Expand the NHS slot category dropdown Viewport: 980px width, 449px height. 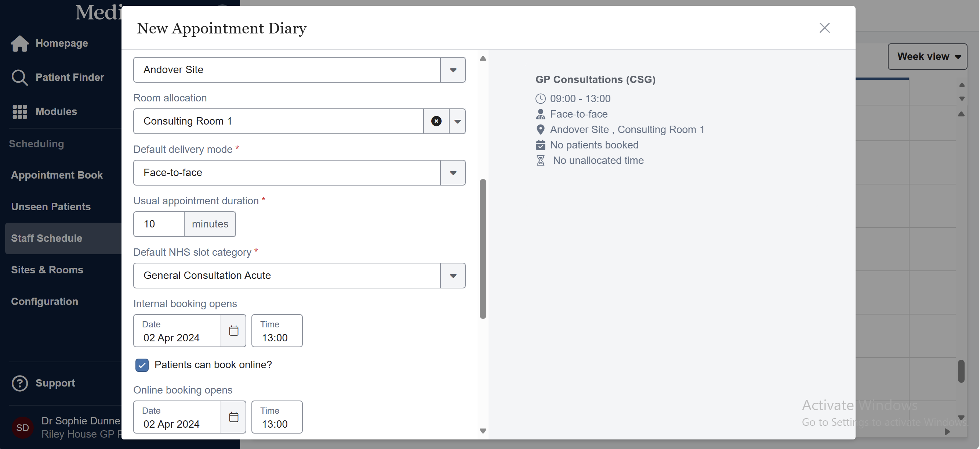point(453,276)
